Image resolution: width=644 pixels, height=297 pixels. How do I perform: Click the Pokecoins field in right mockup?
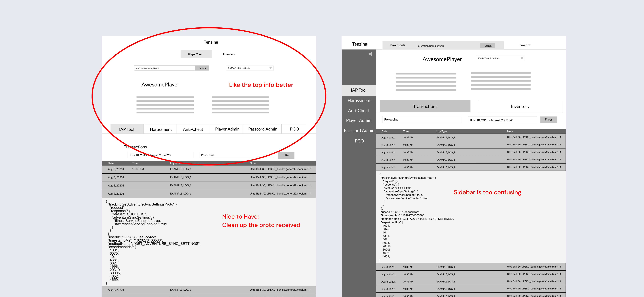point(421,119)
